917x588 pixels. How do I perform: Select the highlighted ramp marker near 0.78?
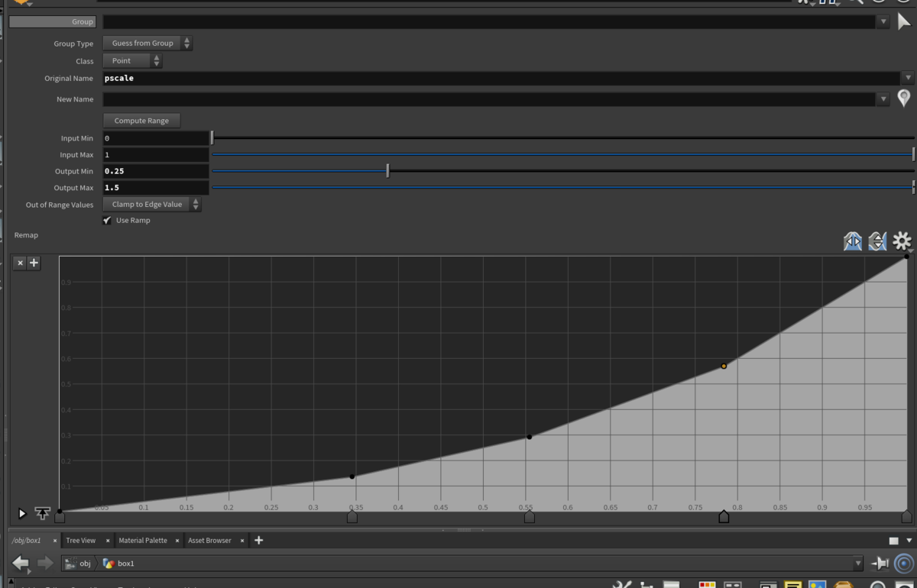(x=724, y=517)
